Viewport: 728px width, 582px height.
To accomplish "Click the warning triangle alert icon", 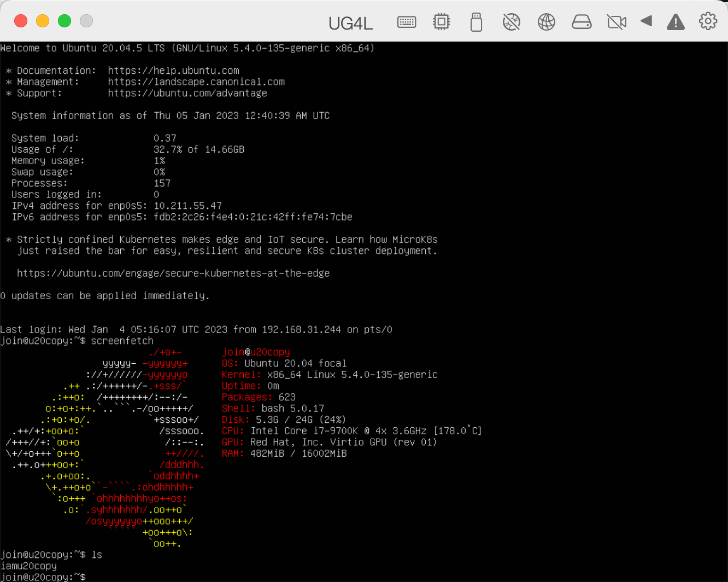I will click(676, 22).
